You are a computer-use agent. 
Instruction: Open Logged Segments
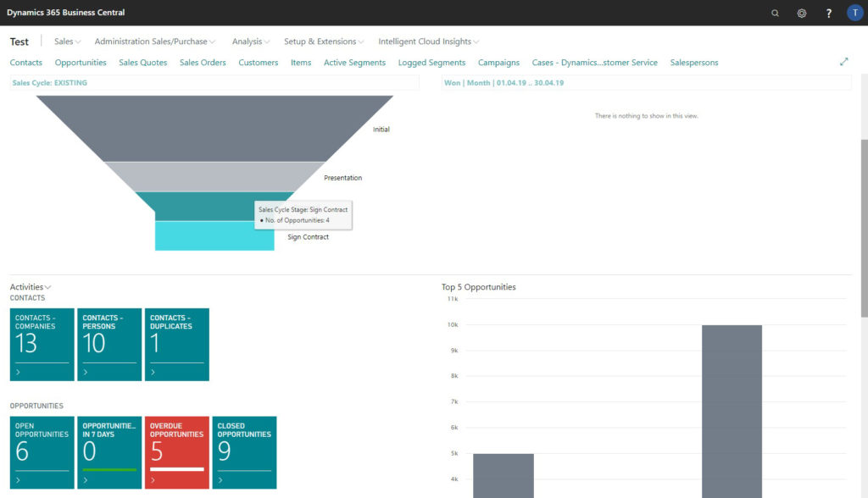tap(431, 63)
